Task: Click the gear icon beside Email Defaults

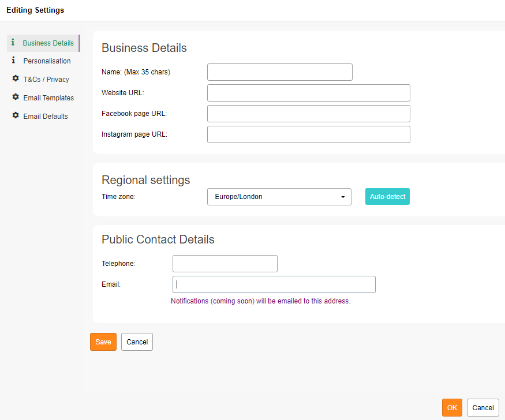Action: (16, 115)
